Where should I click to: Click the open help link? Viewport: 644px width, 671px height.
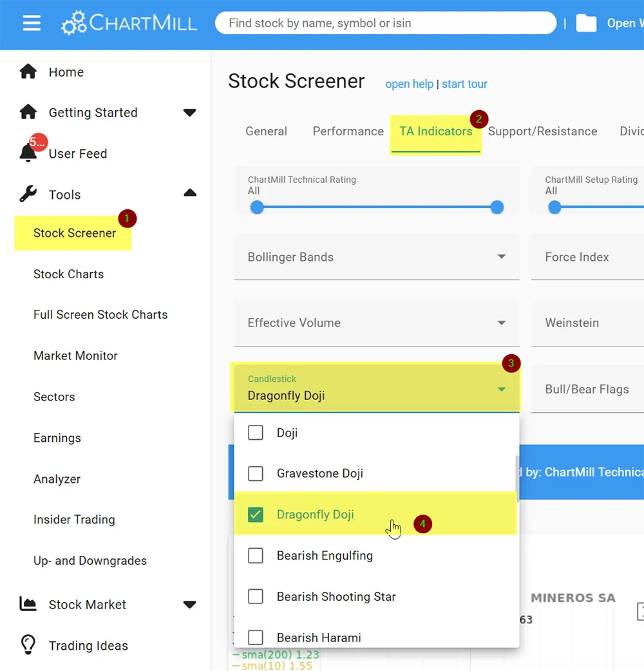click(409, 84)
